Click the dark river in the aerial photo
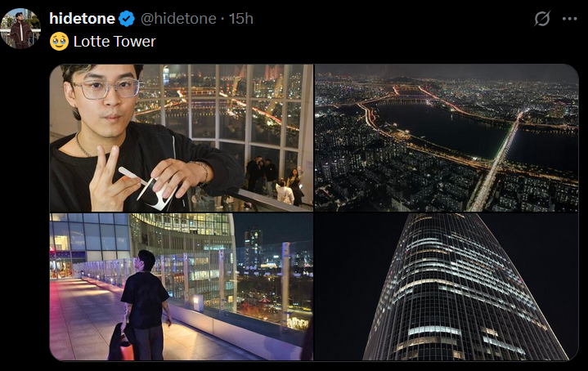The image size is (588, 371). coord(442,127)
